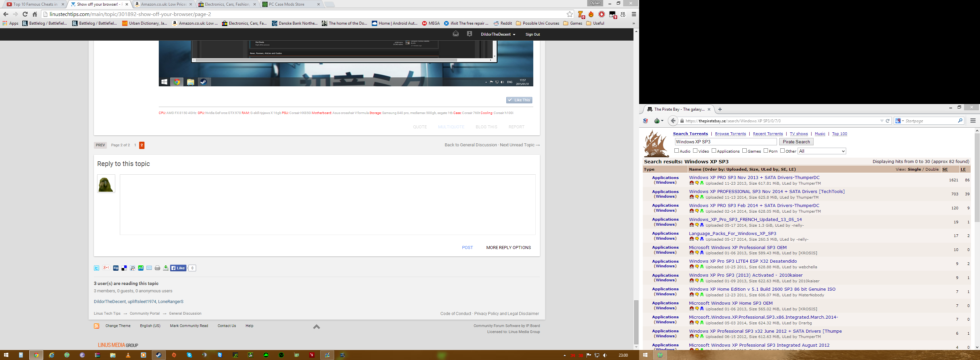Open Top 100 menu link
Viewport: 980px width, 360px height.
tap(839, 134)
